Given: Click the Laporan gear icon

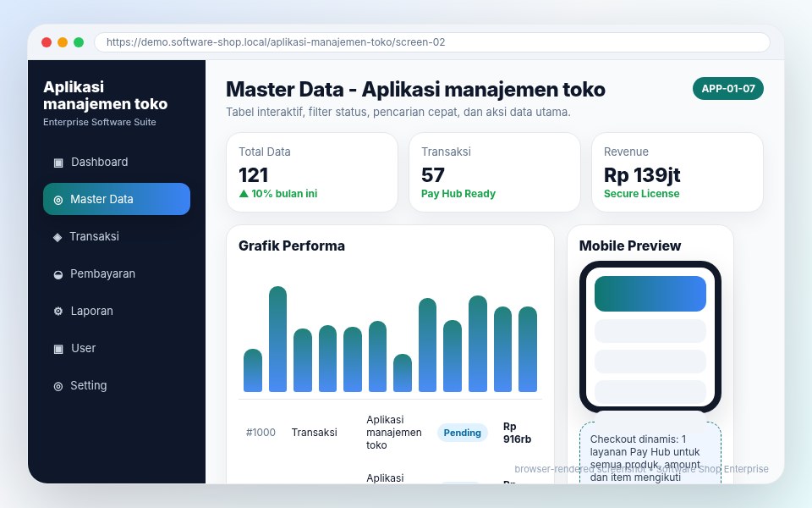Looking at the screenshot, I should click(x=58, y=311).
